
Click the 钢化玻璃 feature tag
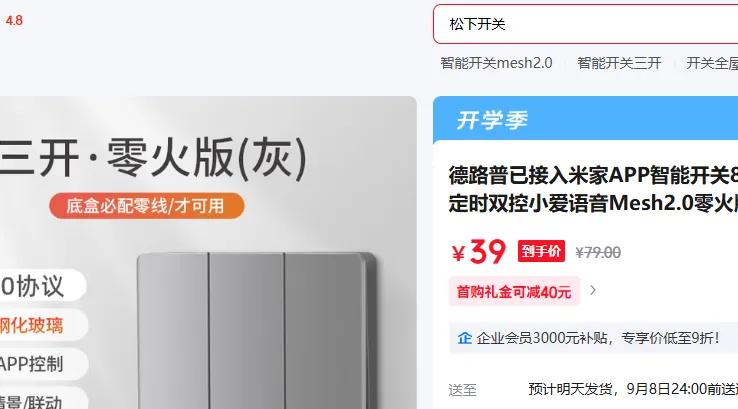31,325
